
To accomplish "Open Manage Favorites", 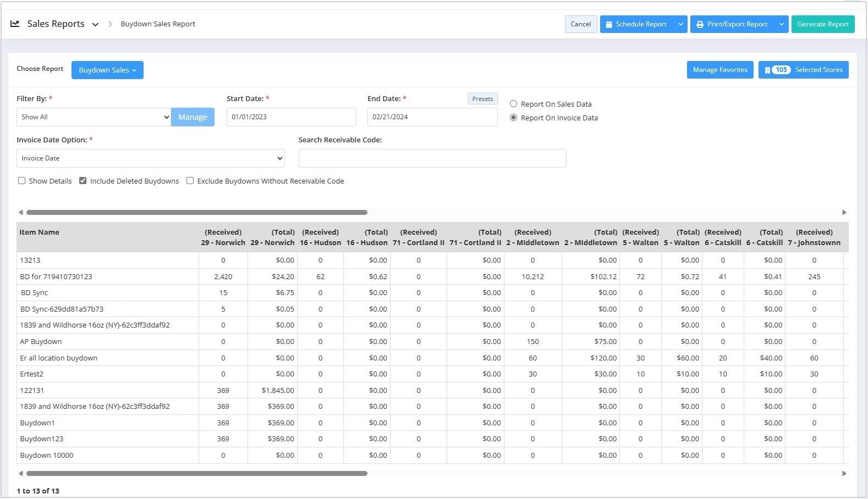I will click(x=720, y=70).
